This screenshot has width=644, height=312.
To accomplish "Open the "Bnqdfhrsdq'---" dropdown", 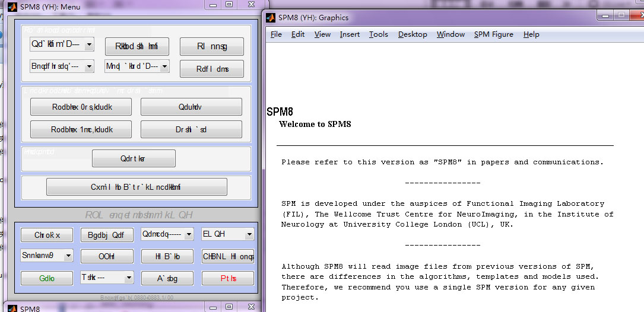I will tap(62, 66).
